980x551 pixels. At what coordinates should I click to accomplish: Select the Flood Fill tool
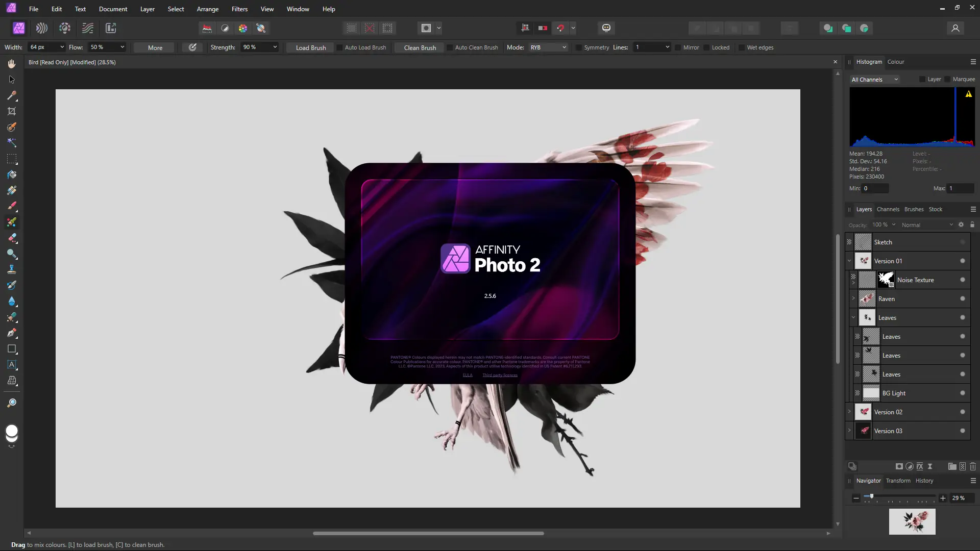coord(12,174)
